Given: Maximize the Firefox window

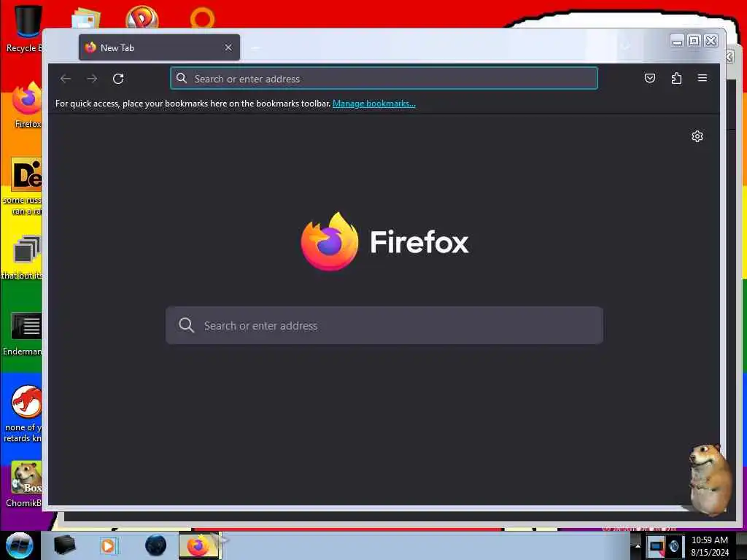Looking at the screenshot, I should (x=694, y=42).
